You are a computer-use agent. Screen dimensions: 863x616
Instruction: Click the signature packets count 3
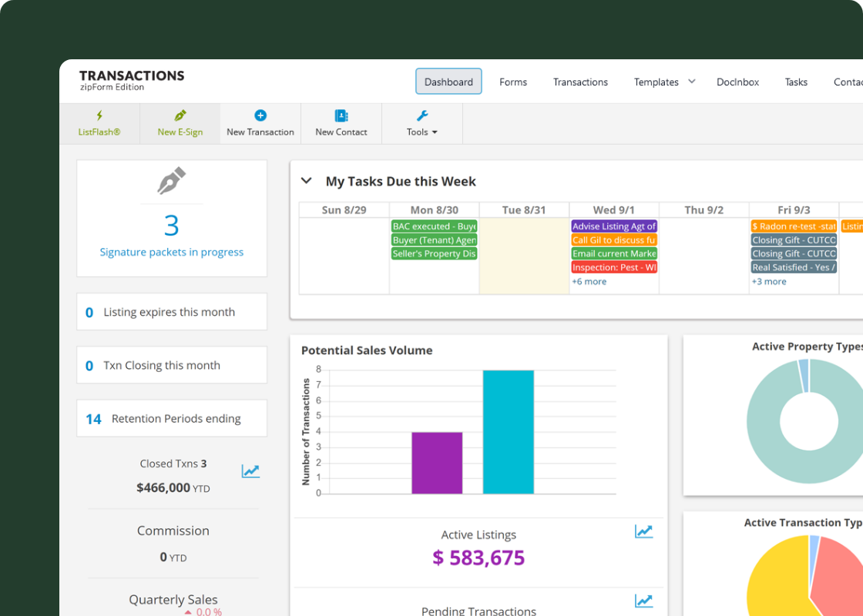[172, 226]
